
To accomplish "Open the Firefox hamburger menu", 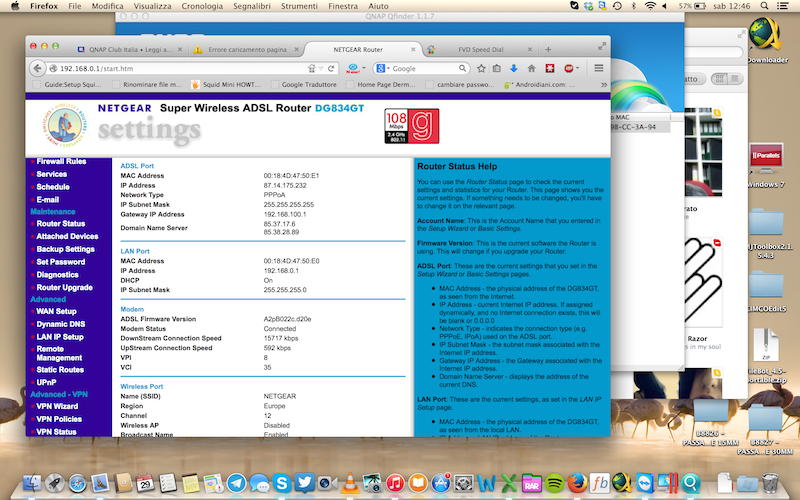I will [599, 68].
